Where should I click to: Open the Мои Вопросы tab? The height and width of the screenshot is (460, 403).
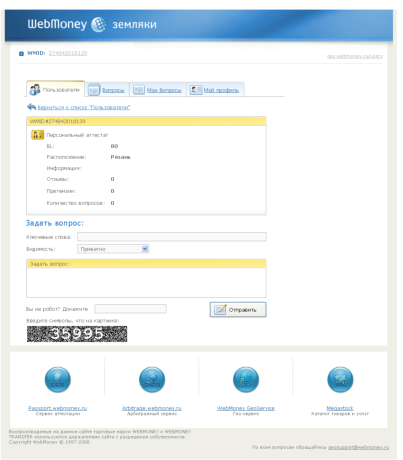(x=158, y=90)
